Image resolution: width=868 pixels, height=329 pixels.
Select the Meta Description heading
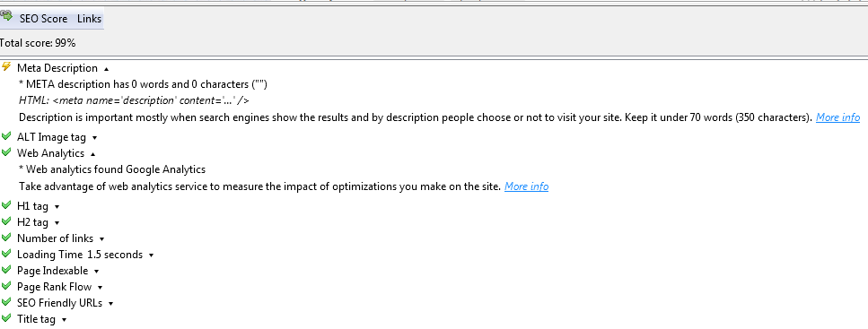click(x=57, y=68)
